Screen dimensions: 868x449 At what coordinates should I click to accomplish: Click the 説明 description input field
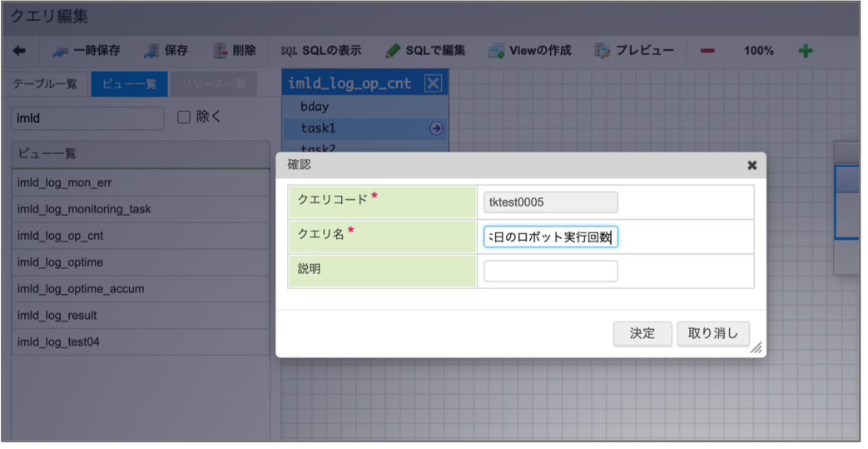[x=550, y=272]
